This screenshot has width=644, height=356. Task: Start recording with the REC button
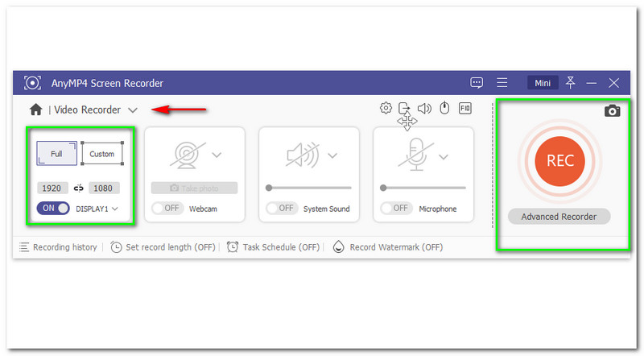click(559, 161)
